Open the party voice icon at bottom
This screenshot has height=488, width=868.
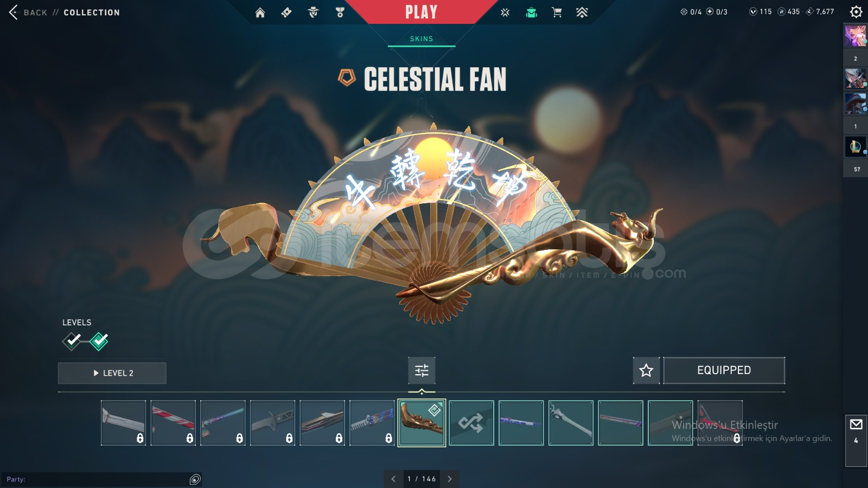[x=195, y=479]
